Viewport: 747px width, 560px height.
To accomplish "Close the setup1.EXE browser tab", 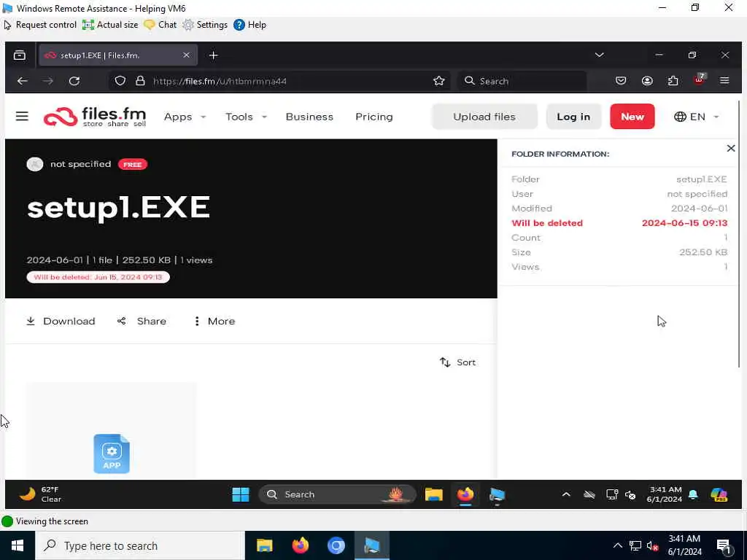I will [x=186, y=55].
